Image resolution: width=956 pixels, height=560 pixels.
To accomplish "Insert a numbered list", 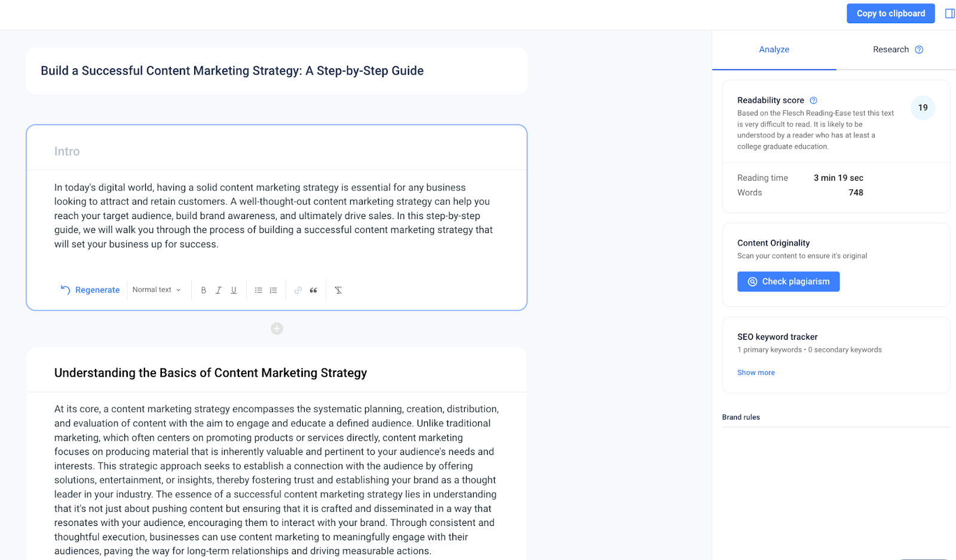I will point(273,290).
